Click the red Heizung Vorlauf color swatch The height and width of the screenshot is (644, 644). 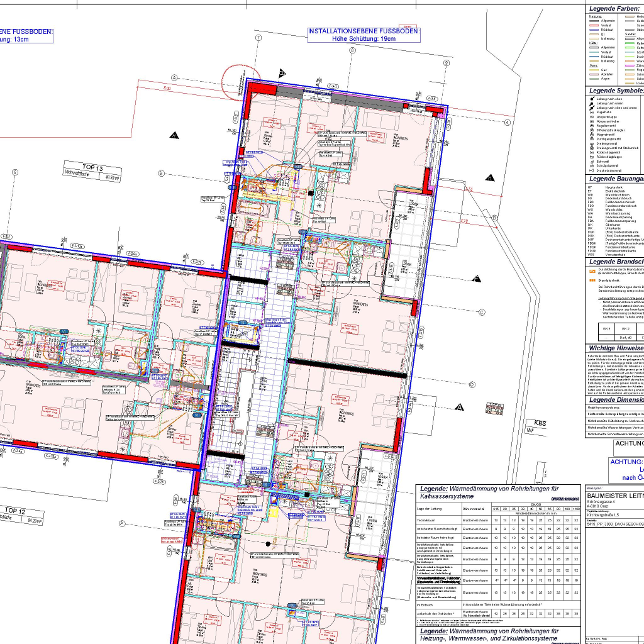[x=592, y=25]
